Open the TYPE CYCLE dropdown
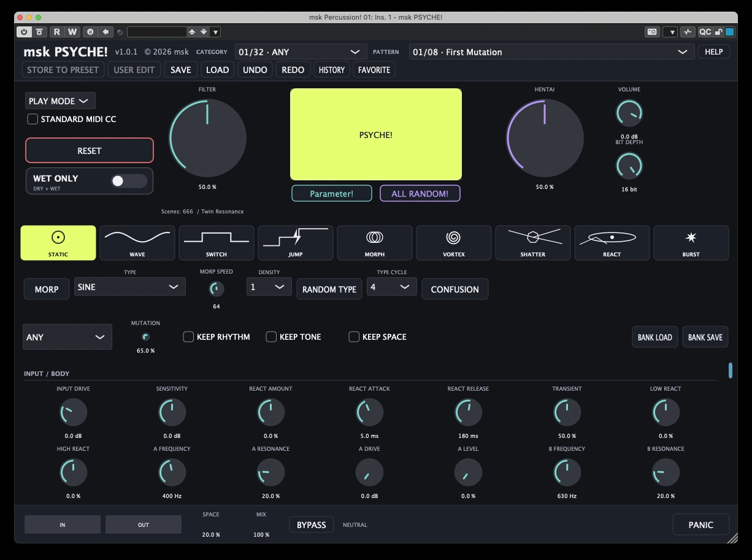The height and width of the screenshot is (560, 752). pos(392,286)
